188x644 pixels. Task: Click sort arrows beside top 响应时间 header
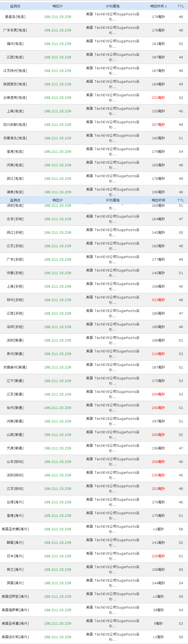point(166,6)
